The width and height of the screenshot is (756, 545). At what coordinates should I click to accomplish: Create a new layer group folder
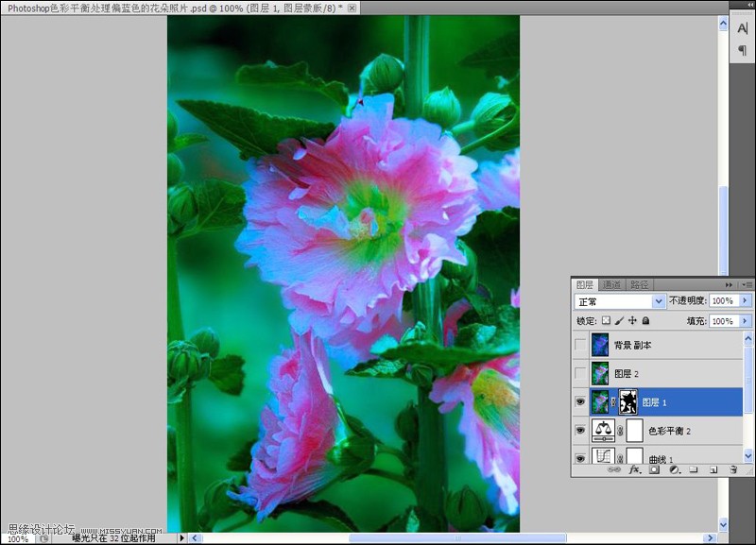(693, 469)
